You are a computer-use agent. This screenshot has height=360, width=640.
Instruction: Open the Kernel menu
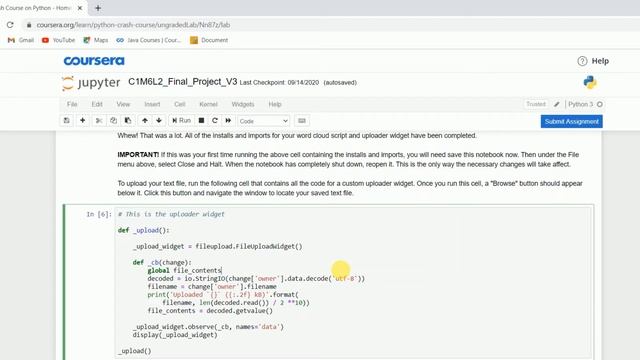(208, 104)
